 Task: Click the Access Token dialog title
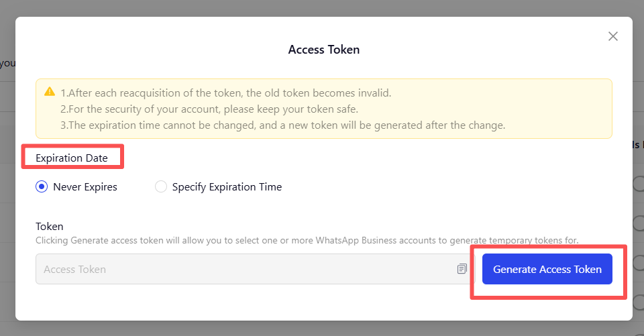pyautogui.click(x=323, y=50)
